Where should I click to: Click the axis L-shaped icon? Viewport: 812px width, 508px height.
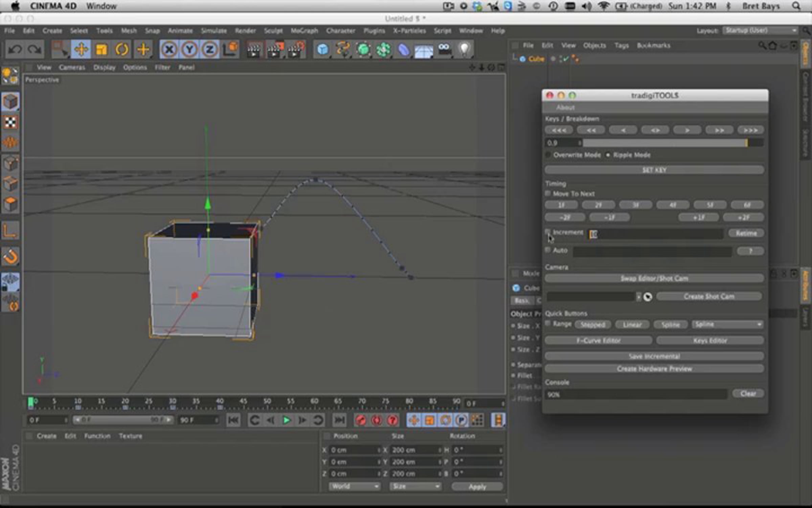tap(10, 231)
